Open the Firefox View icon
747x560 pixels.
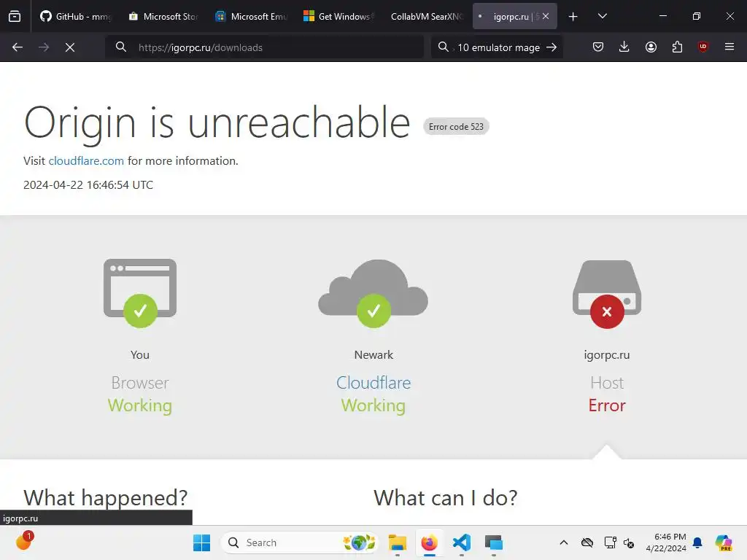tap(15, 16)
